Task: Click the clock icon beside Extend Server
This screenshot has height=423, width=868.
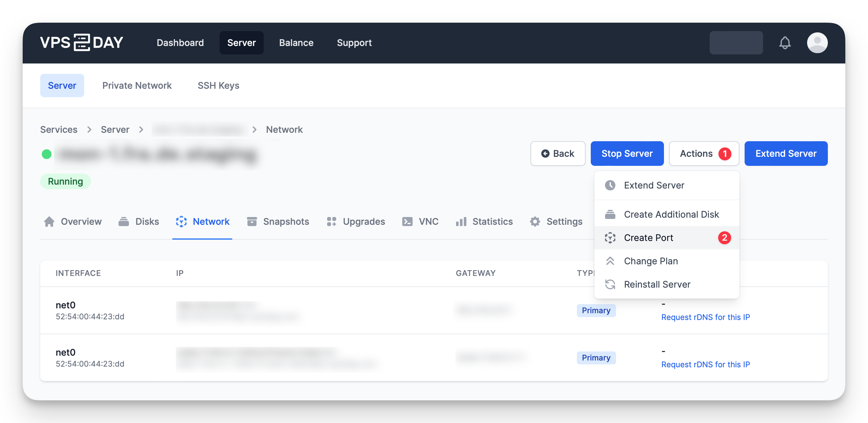Action: click(x=610, y=185)
